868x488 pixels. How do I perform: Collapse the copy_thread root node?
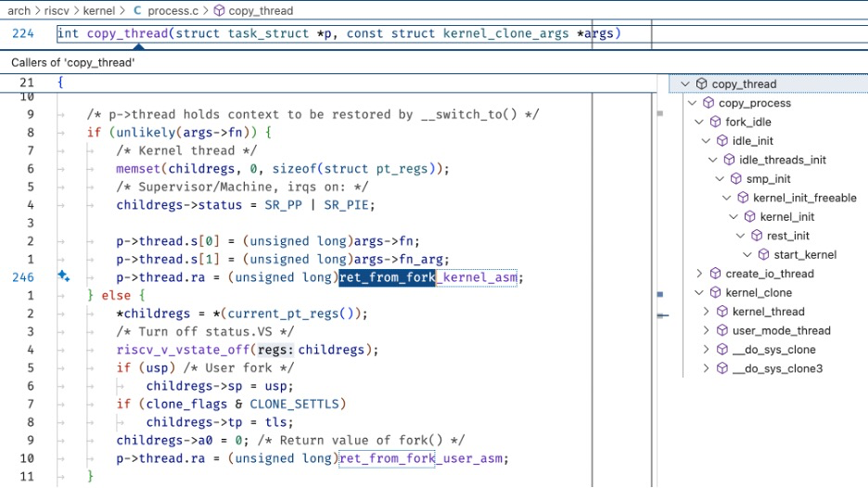pyautogui.click(x=685, y=83)
